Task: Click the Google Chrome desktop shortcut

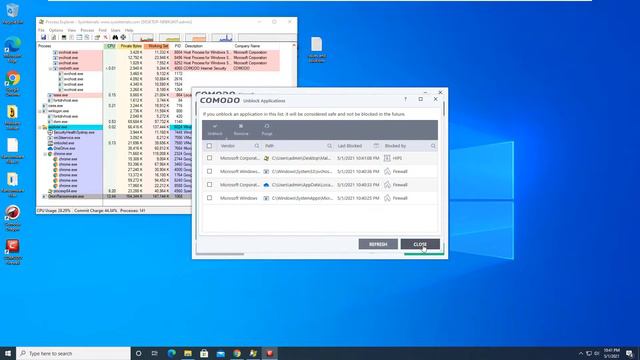Action: 12,84
